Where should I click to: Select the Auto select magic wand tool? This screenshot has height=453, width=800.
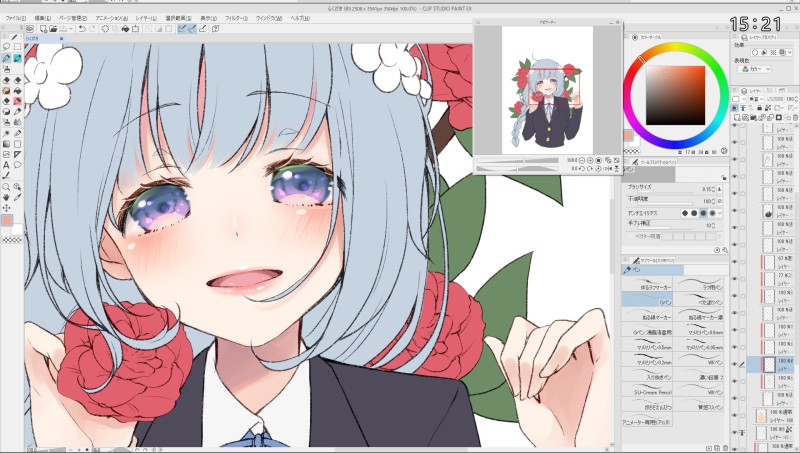pyautogui.click(x=6, y=133)
